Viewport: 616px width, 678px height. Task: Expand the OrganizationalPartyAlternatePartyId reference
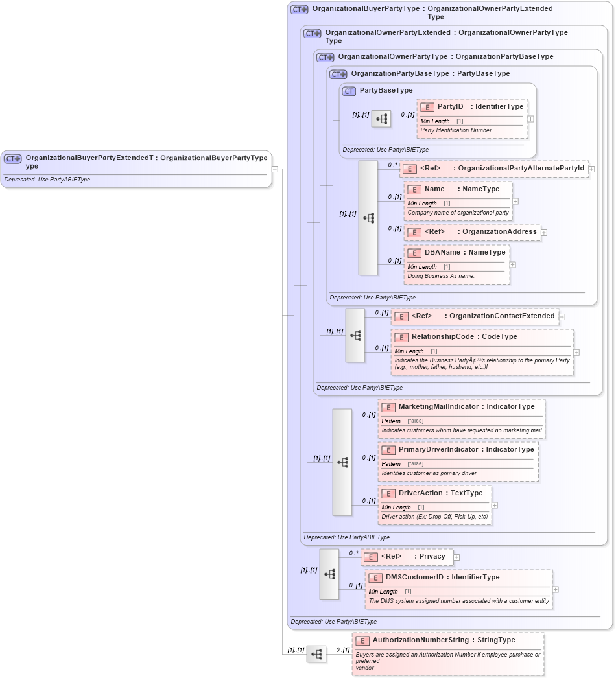pyautogui.click(x=590, y=168)
